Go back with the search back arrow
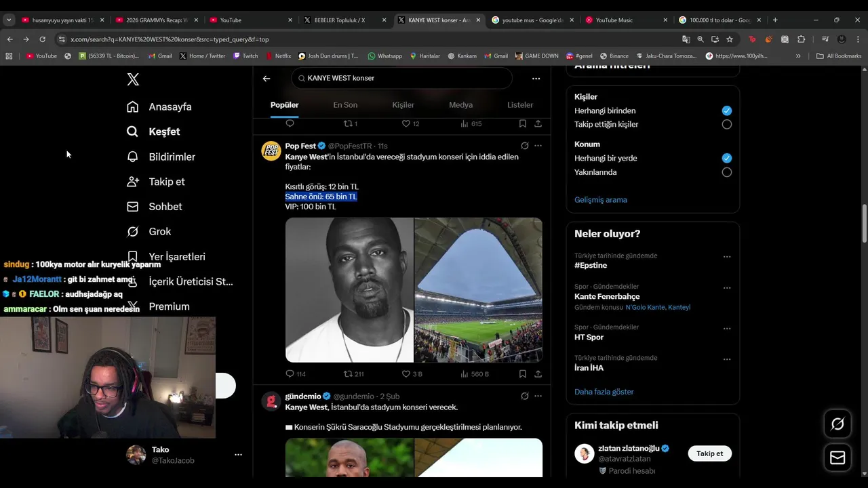 point(267,79)
